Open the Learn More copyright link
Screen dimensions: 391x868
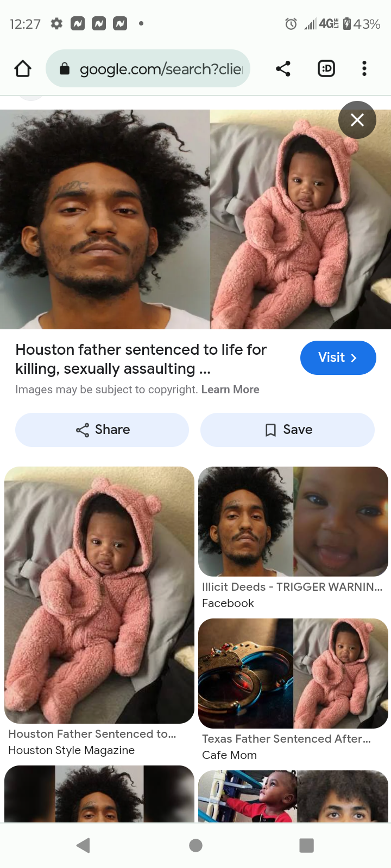click(230, 390)
